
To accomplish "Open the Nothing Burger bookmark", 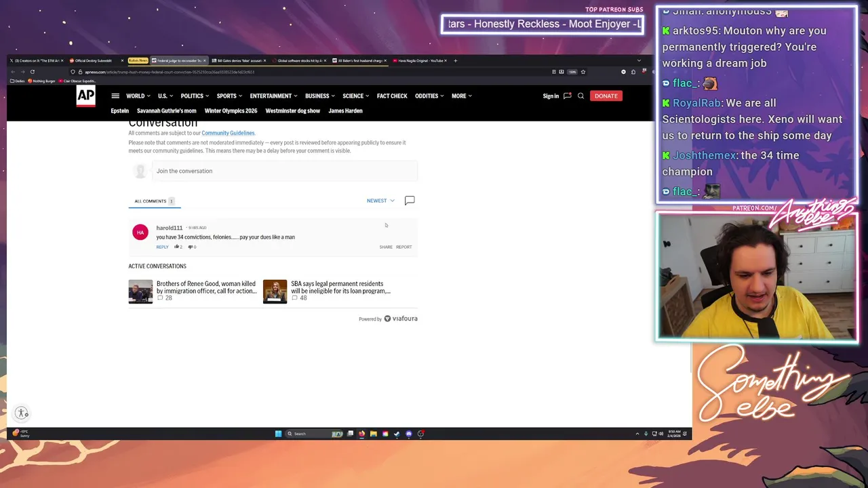I will tap(41, 81).
